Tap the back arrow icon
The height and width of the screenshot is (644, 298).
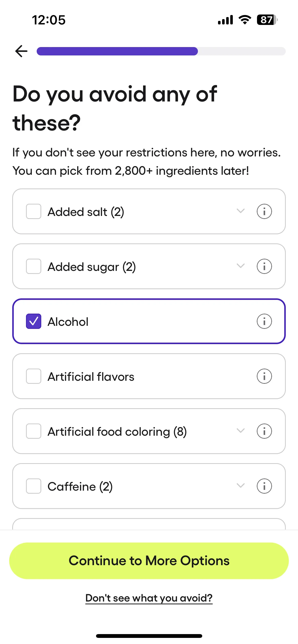click(21, 51)
